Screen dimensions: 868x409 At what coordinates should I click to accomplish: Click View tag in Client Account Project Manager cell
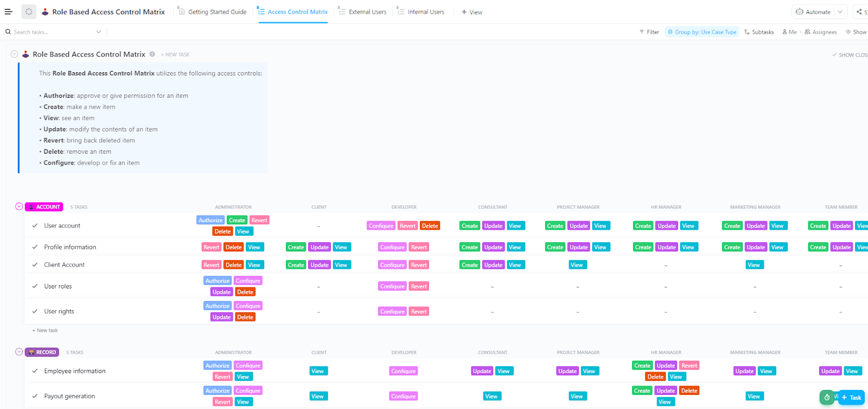[x=577, y=265]
